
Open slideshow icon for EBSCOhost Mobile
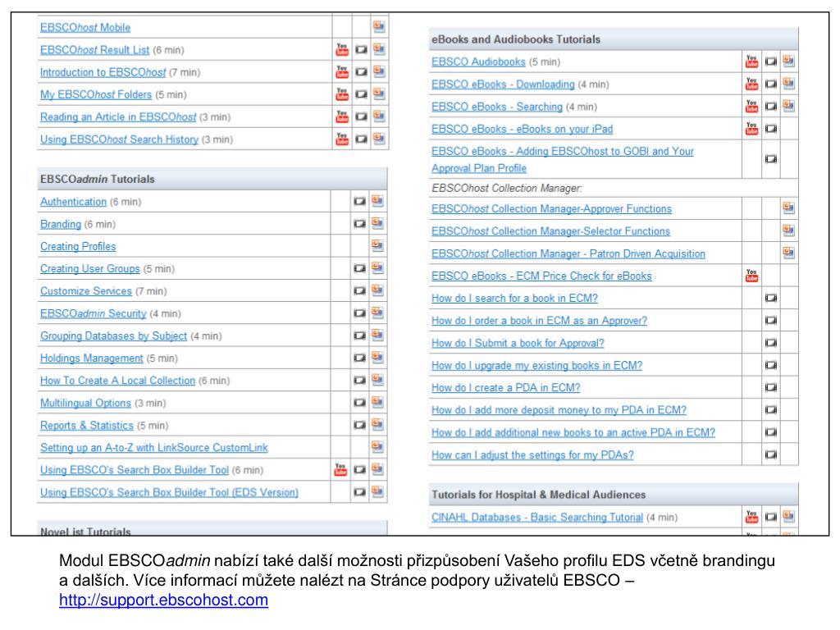pos(379,26)
